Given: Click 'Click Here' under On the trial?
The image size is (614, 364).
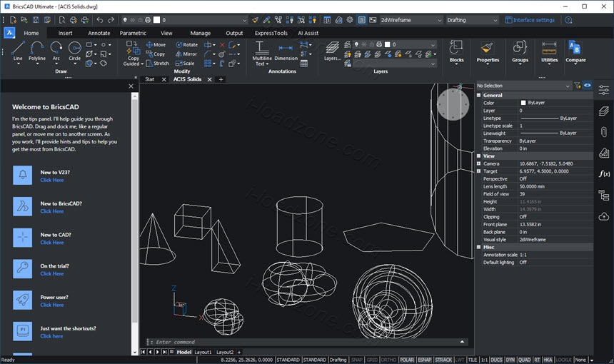Looking at the screenshot, I should (x=52, y=273).
